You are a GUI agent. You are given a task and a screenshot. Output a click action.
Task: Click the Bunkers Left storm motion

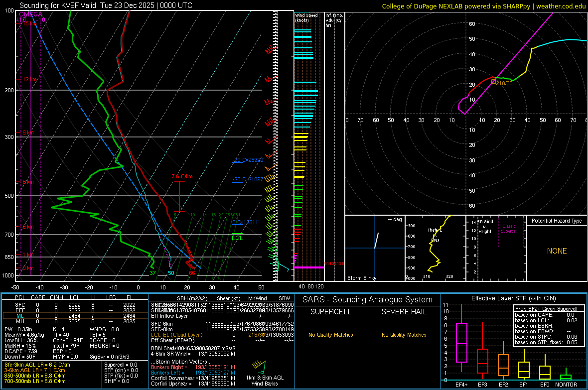coord(193,373)
